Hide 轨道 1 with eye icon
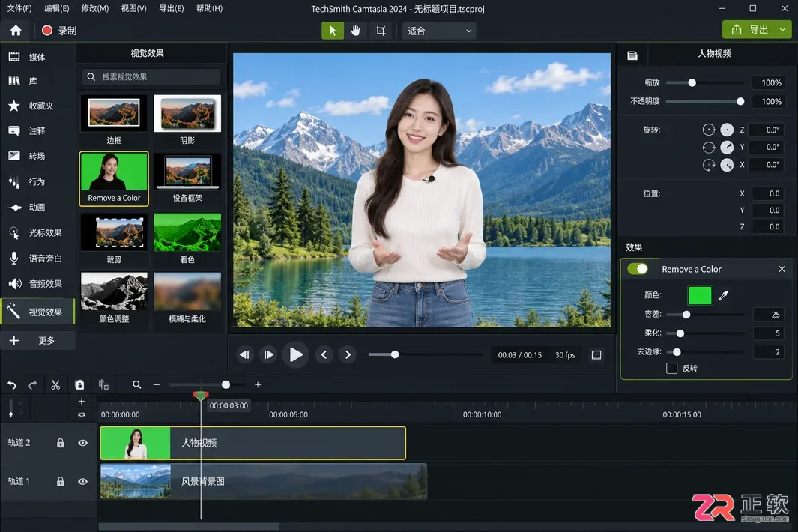 point(83,481)
